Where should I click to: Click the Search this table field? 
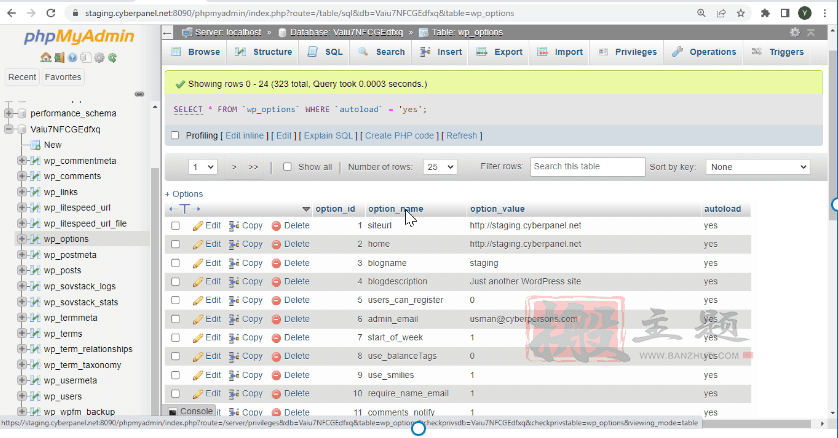click(588, 167)
